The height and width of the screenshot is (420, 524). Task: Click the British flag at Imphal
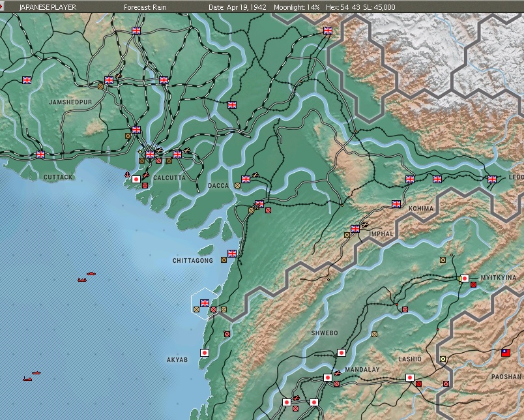point(355,229)
